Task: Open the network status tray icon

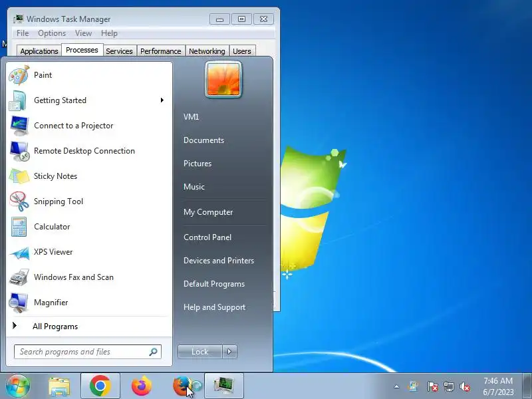Action: click(448, 386)
